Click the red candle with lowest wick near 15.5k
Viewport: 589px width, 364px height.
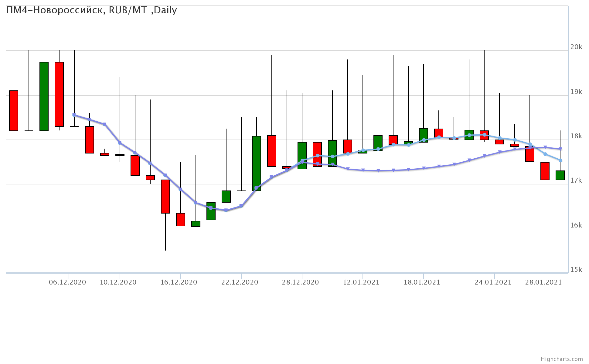165,197
